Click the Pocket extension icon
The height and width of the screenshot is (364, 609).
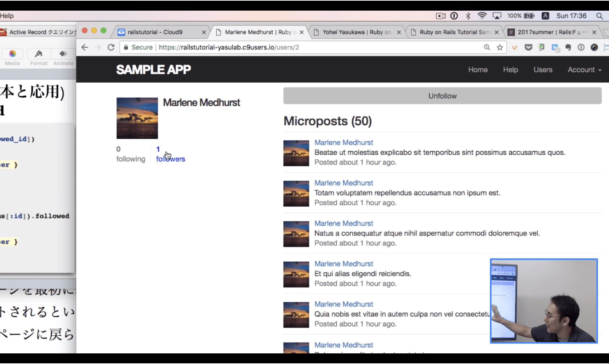(x=528, y=47)
